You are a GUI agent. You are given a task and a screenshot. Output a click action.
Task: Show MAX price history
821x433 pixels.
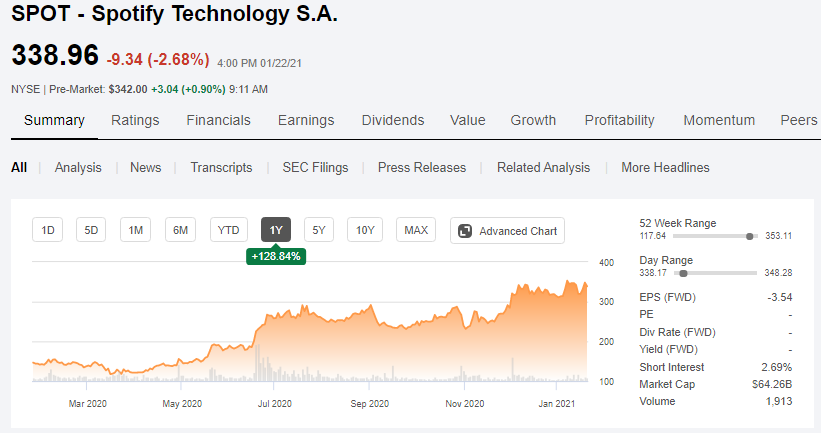point(416,230)
